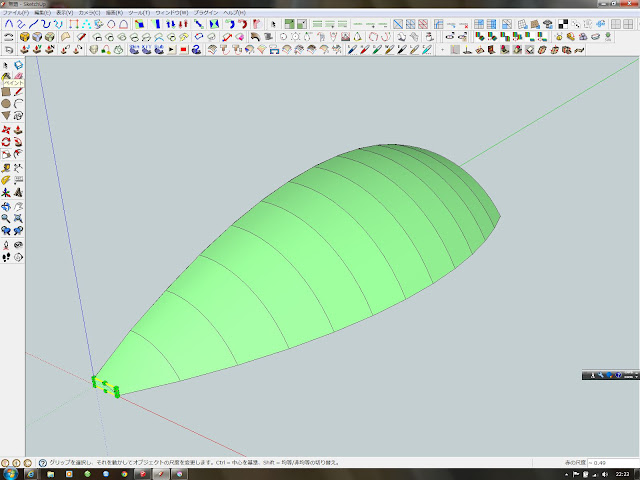Open the 編集(E) menu

coord(42,13)
